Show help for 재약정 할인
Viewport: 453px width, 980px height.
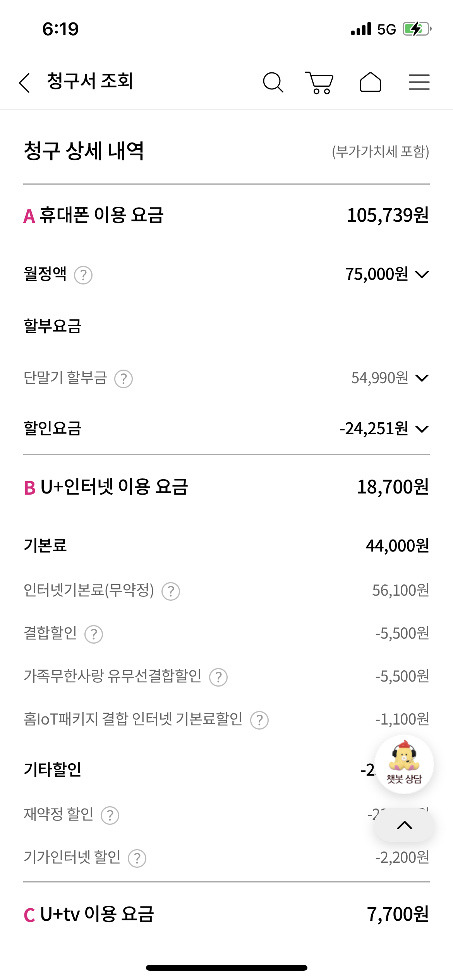click(x=110, y=816)
